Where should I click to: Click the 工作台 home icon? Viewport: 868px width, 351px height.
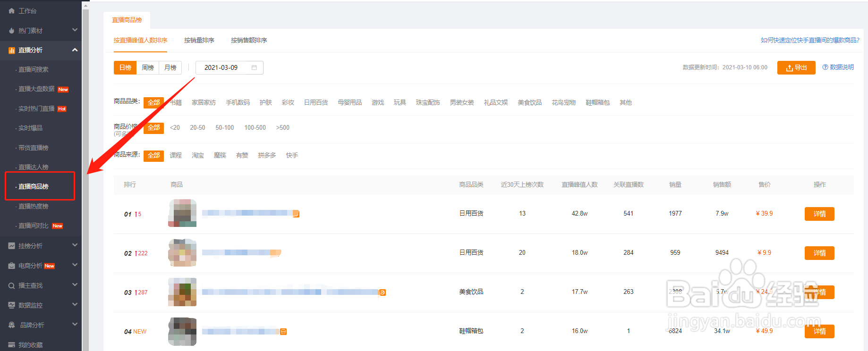click(x=11, y=11)
